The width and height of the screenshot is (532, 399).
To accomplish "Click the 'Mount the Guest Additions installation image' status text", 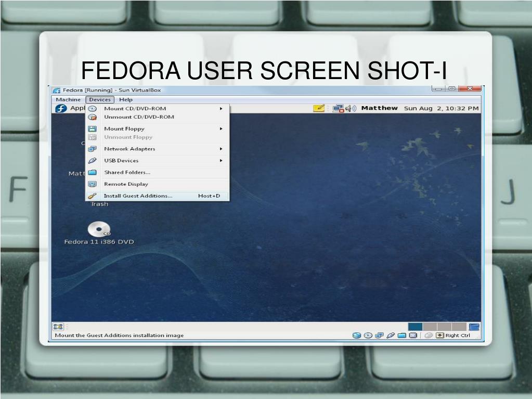I will (119, 335).
